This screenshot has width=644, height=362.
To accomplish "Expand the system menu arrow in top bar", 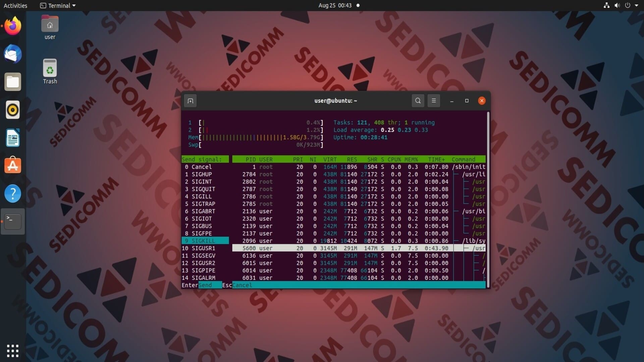I will point(637,5).
